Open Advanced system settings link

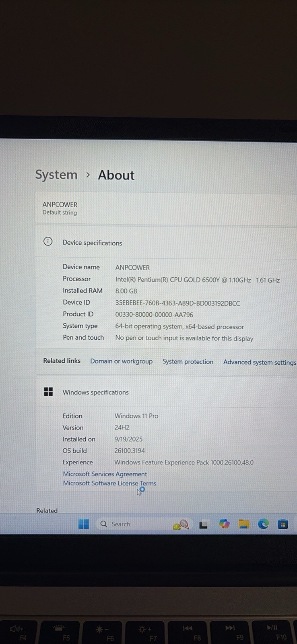point(260,362)
